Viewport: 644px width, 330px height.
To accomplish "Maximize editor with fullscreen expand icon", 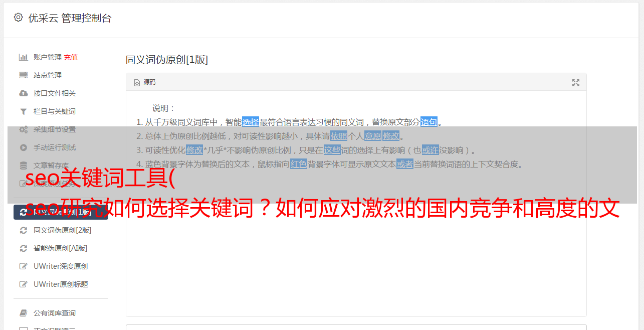I will 576,83.
